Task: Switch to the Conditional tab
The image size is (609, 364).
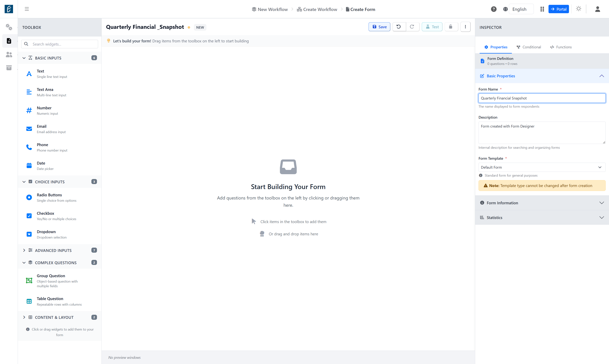Action: coord(529,47)
